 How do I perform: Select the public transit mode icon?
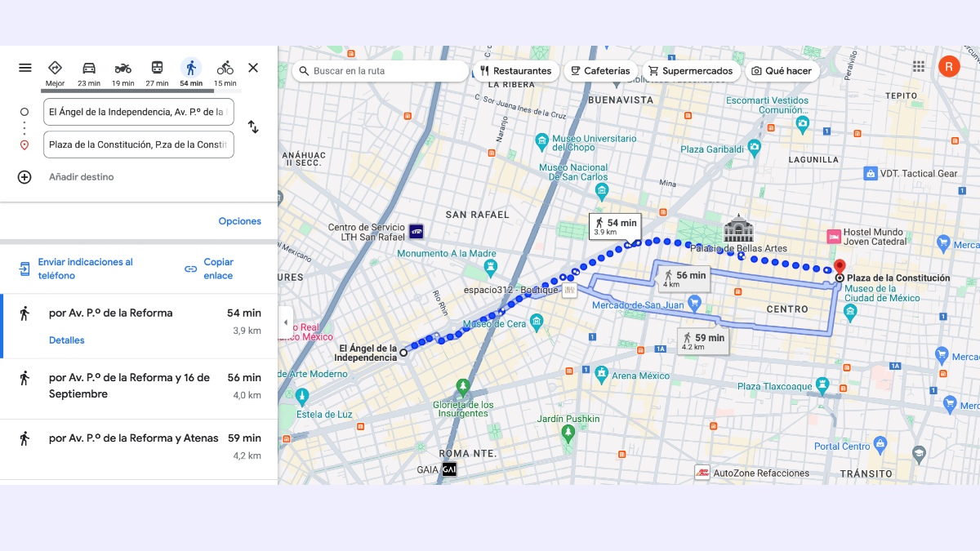pyautogui.click(x=157, y=67)
